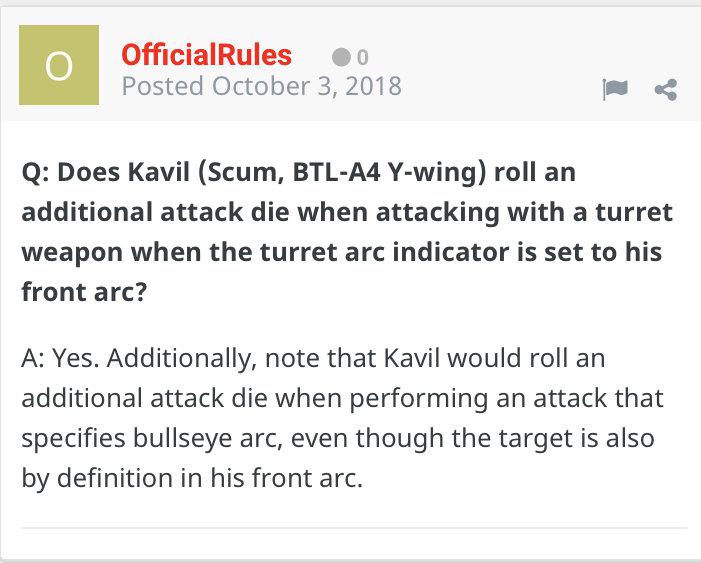Click the gray reputation dot icon

point(340,57)
